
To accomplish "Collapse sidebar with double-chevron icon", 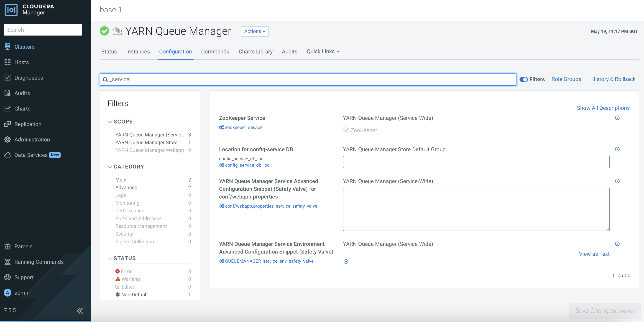I will (x=80, y=311).
